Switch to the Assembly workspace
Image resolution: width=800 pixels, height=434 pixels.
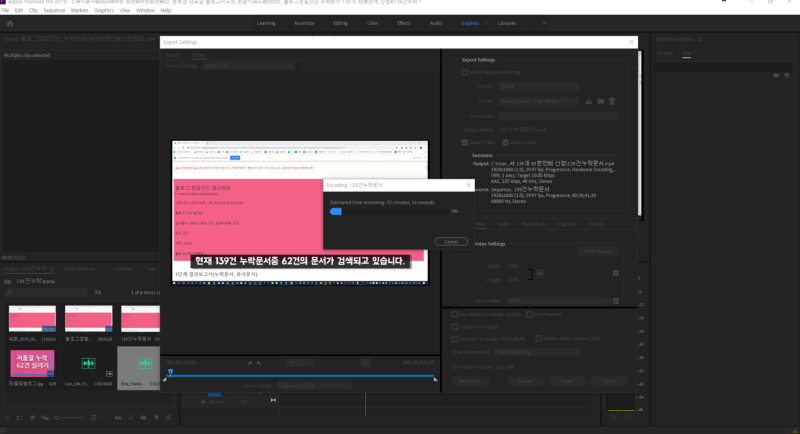pyautogui.click(x=304, y=23)
